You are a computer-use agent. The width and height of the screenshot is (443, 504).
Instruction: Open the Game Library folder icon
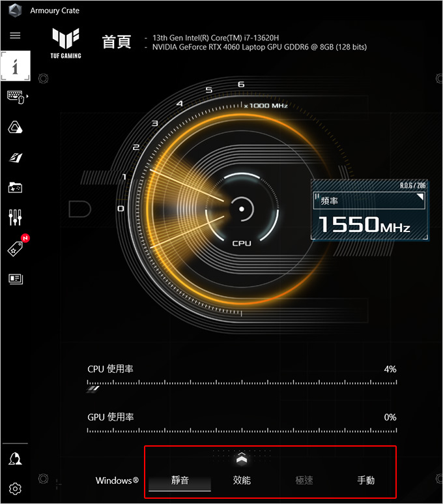tap(15, 187)
